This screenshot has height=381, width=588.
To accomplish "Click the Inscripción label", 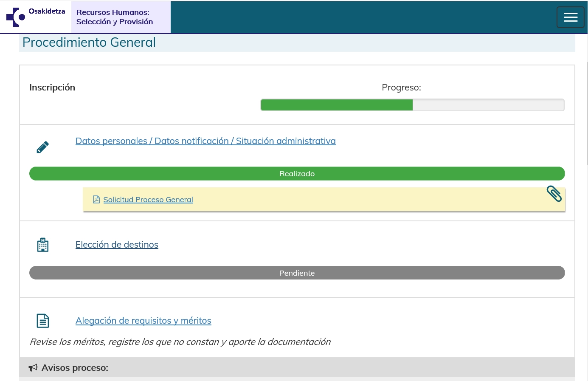I will [52, 87].
